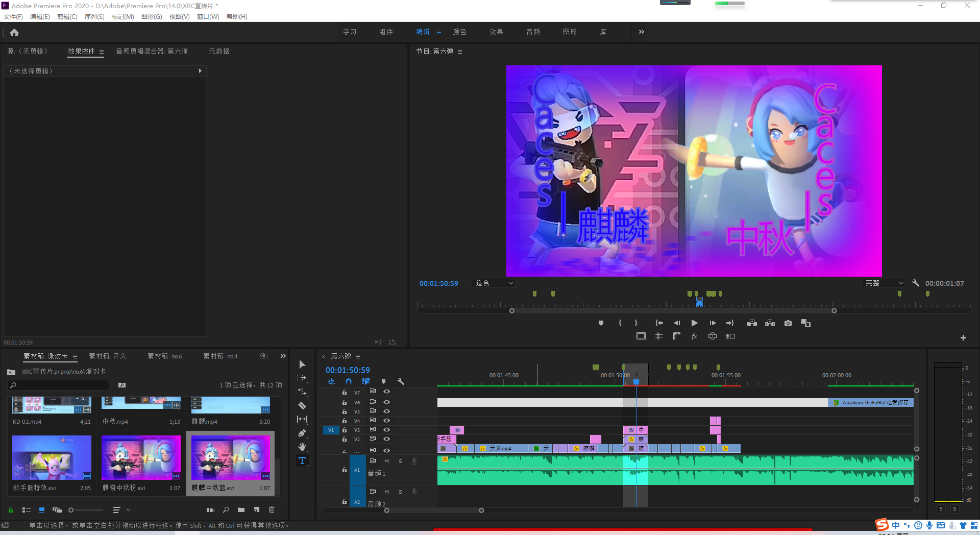Screen dimensions: 980x535
Task: Click the Home icon
Action: pos(14,33)
